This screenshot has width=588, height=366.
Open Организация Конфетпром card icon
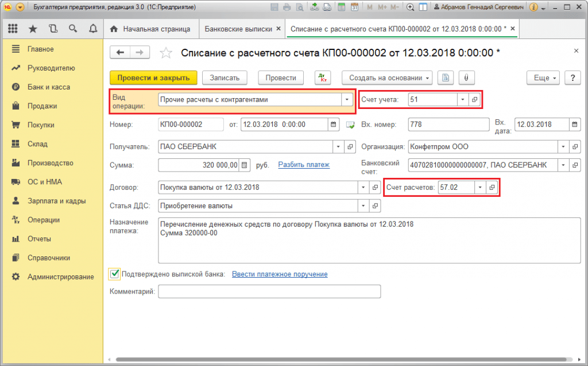575,147
